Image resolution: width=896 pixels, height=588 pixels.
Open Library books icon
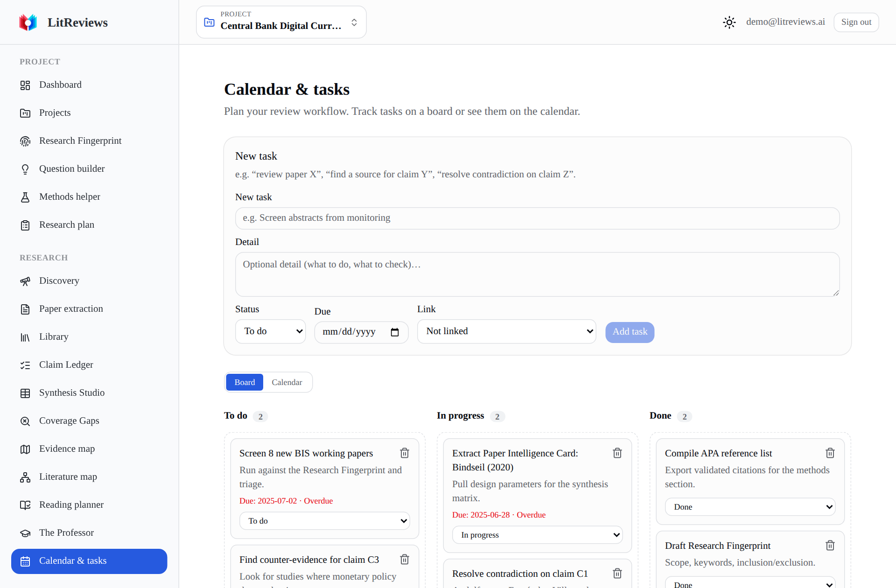25,337
